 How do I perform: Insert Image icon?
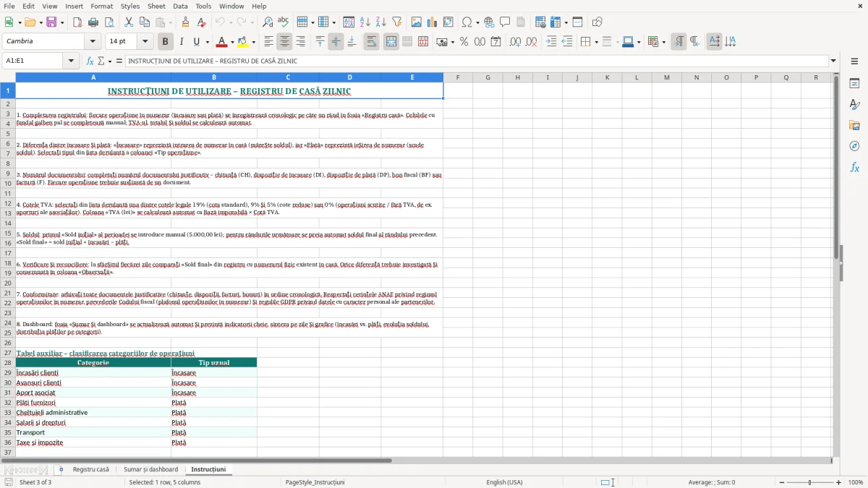[417, 22]
